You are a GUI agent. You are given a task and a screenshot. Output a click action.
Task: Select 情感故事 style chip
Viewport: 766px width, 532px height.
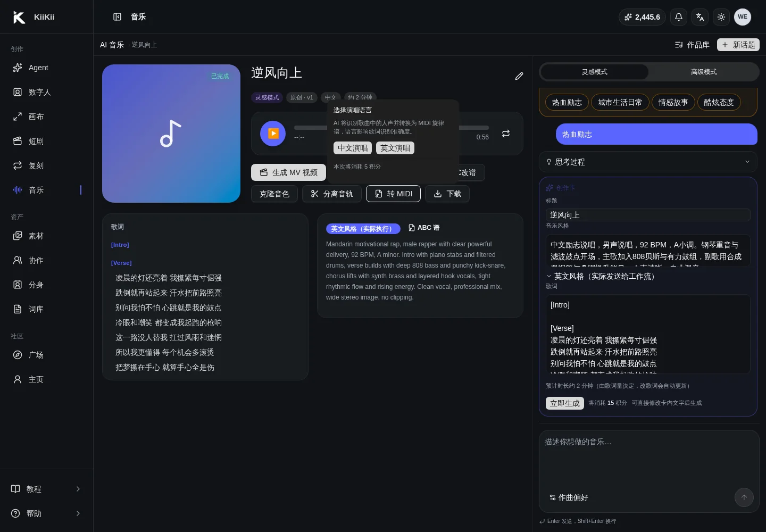click(673, 102)
